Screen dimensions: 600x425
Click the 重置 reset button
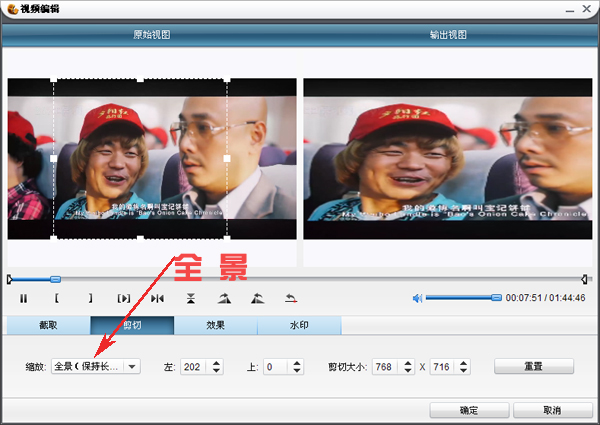(x=534, y=366)
